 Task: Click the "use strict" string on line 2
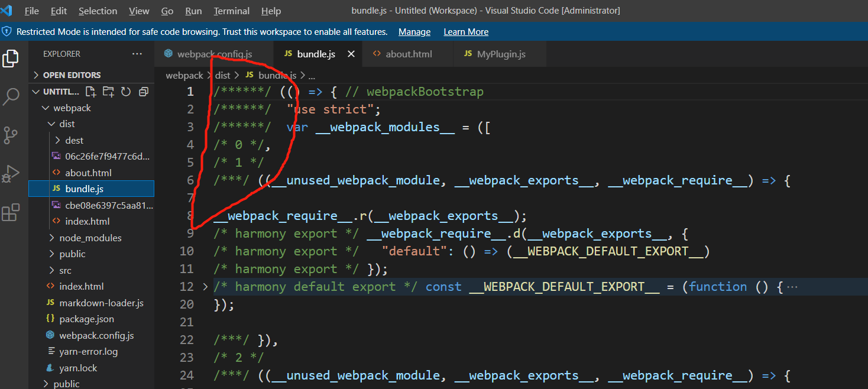pyautogui.click(x=331, y=109)
